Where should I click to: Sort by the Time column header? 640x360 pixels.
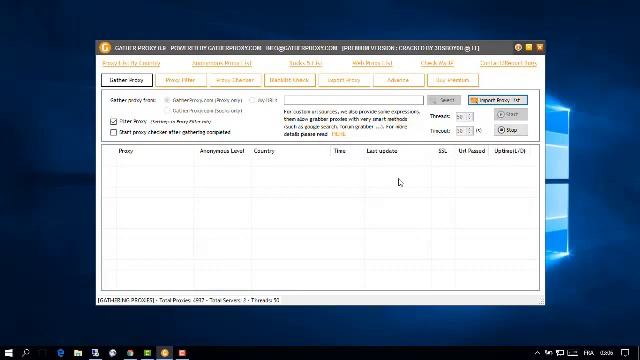tap(340, 151)
